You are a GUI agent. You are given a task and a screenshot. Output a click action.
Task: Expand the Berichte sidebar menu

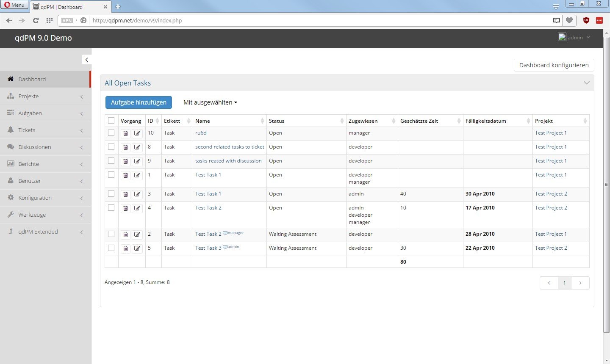[x=45, y=164]
